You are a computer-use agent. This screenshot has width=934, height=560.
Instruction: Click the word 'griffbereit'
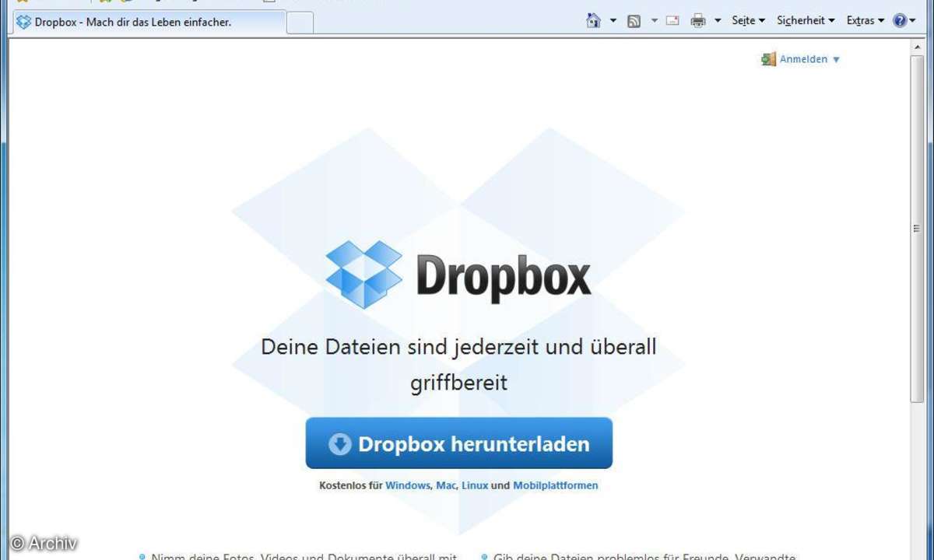458,383
